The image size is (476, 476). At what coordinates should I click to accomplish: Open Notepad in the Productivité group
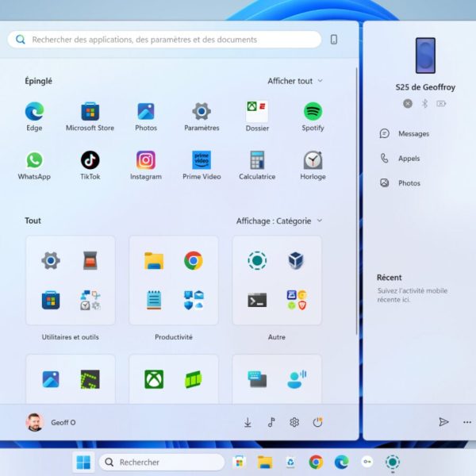coord(154,300)
